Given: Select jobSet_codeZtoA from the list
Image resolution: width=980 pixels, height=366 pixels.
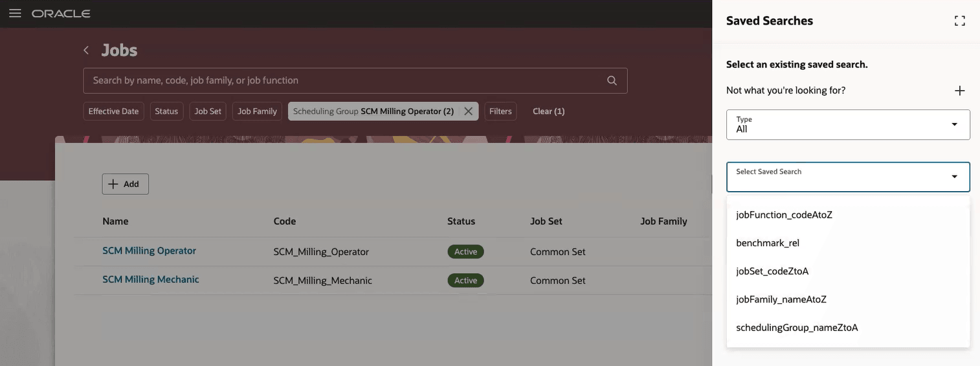Looking at the screenshot, I should coord(772,271).
